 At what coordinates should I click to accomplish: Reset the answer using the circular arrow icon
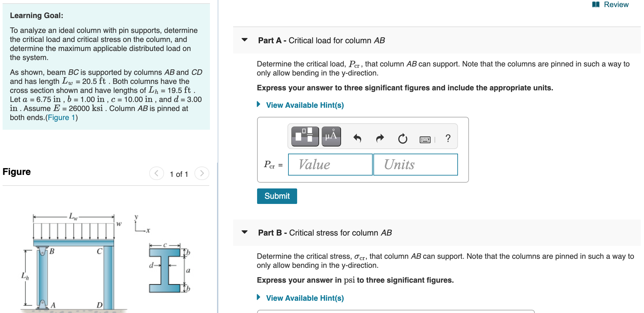[x=402, y=139]
